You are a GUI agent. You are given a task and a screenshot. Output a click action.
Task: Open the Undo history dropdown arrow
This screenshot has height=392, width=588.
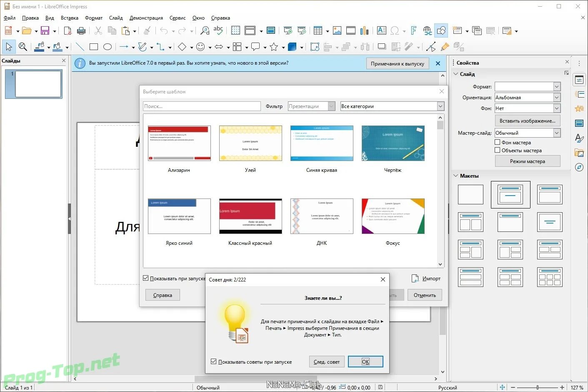[x=173, y=31]
